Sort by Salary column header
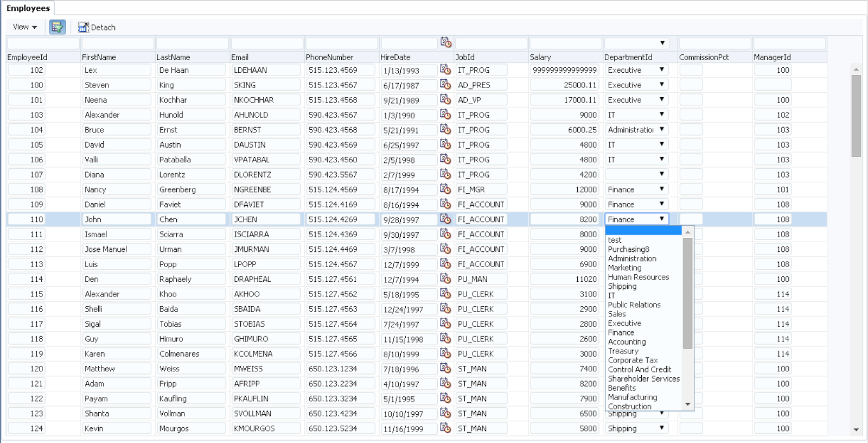This screenshot has height=443, width=868. pyautogui.click(x=540, y=57)
